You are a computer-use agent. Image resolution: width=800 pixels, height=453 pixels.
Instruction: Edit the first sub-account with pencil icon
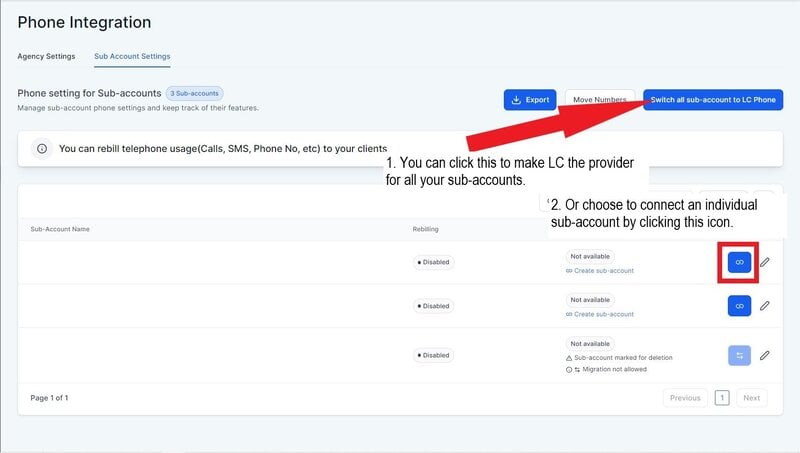pos(764,262)
